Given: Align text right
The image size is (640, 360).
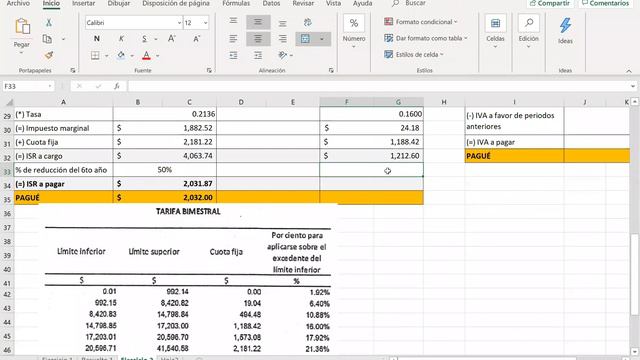Looking at the screenshot, I should pyautogui.click(x=282, y=39).
